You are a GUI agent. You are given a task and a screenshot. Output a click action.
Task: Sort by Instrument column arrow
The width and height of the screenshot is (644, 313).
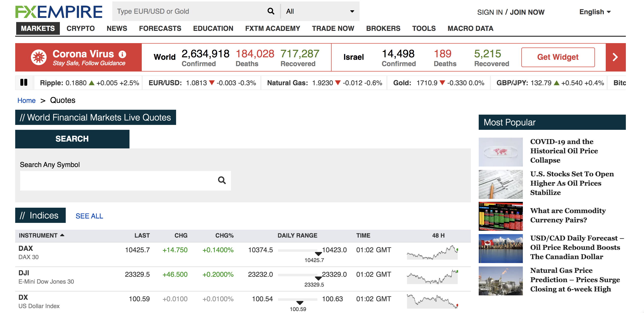point(62,235)
